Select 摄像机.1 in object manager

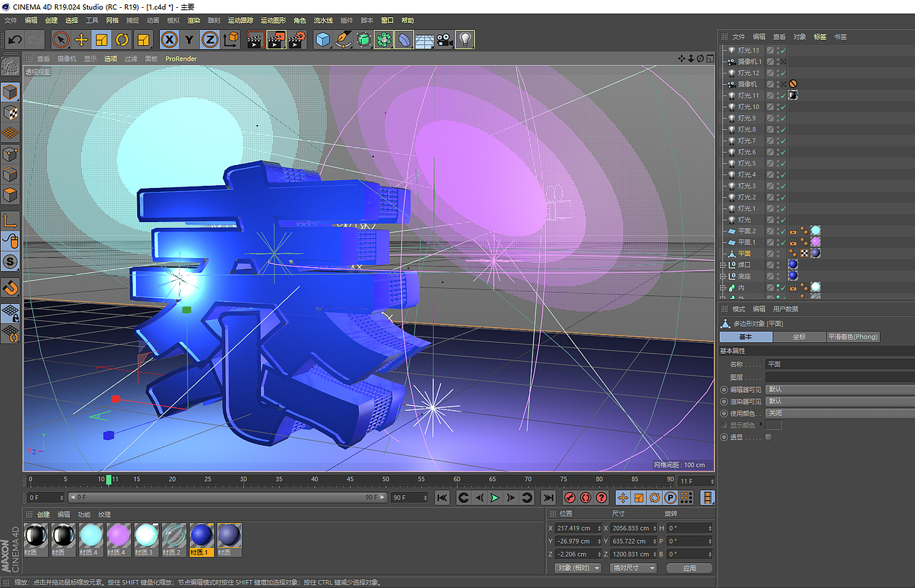(x=749, y=61)
